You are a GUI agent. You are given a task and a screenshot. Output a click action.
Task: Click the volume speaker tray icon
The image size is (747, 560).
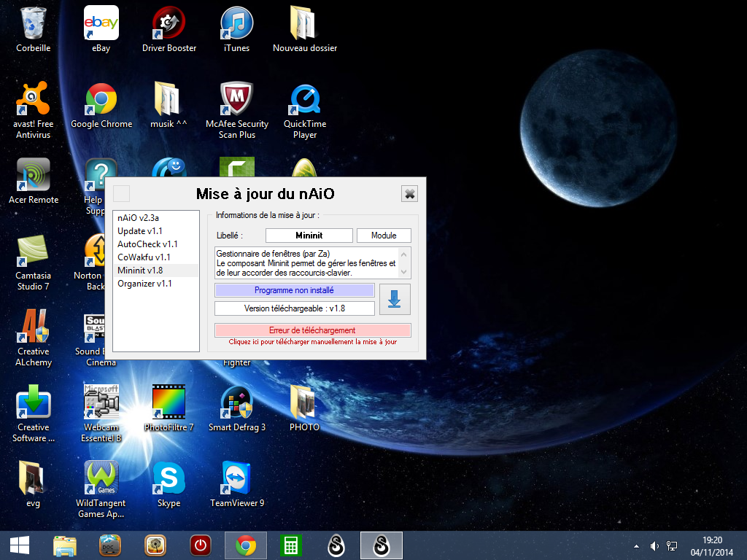click(x=654, y=546)
